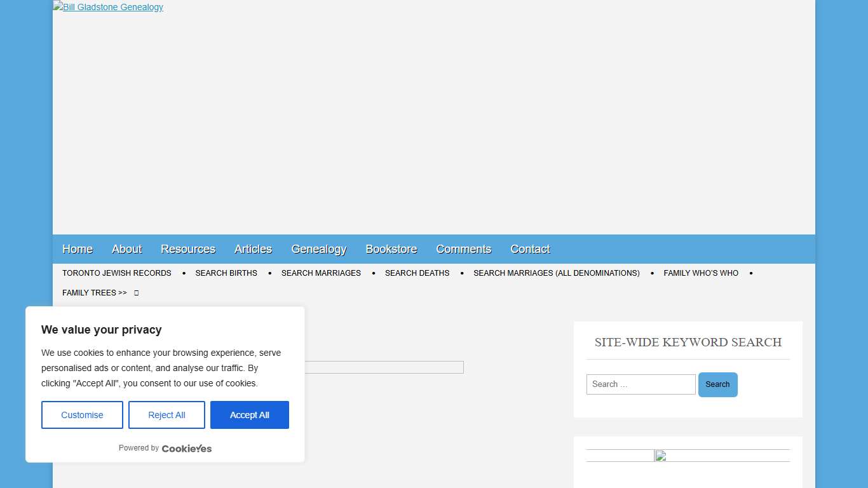The image size is (868, 488).
Task: Visit the Bookstore page
Action: pos(391,249)
